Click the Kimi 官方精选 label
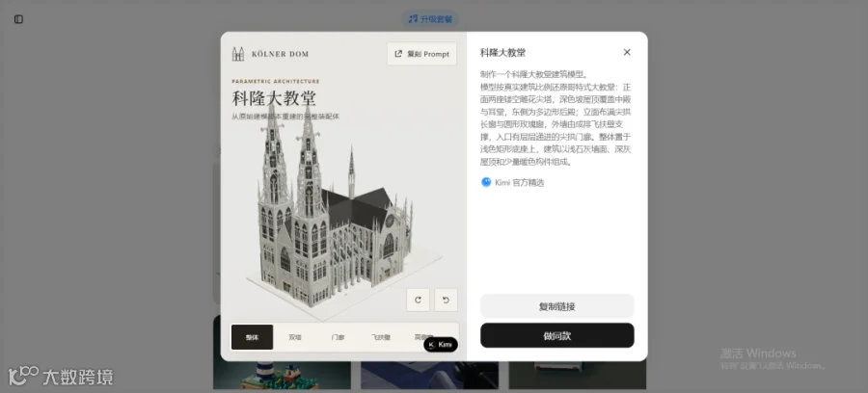Image resolution: width=868 pixels, height=393 pixels. (519, 182)
